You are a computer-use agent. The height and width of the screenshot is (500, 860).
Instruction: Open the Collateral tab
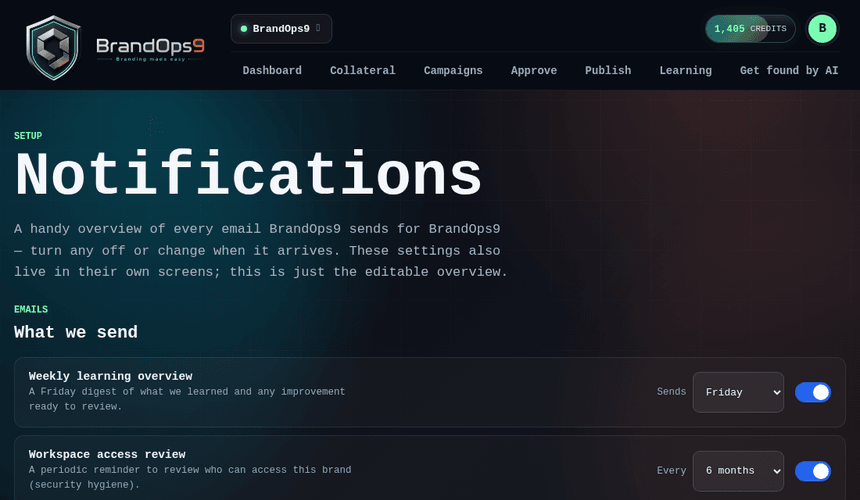coord(363,70)
